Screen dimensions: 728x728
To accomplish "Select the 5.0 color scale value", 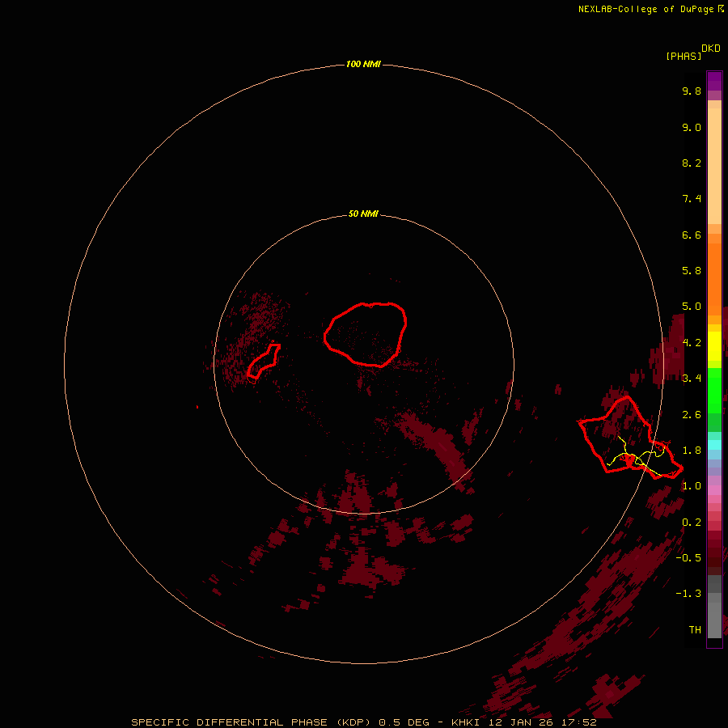I will (692, 307).
